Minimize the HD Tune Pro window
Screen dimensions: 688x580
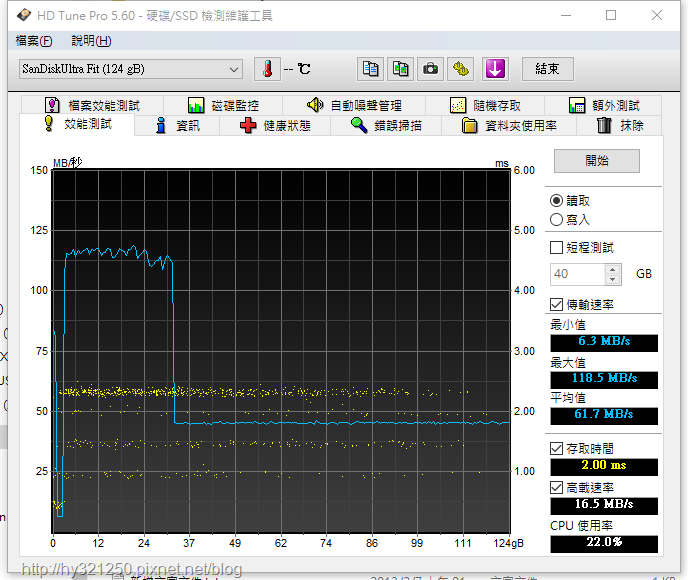pyautogui.click(x=566, y=15)
